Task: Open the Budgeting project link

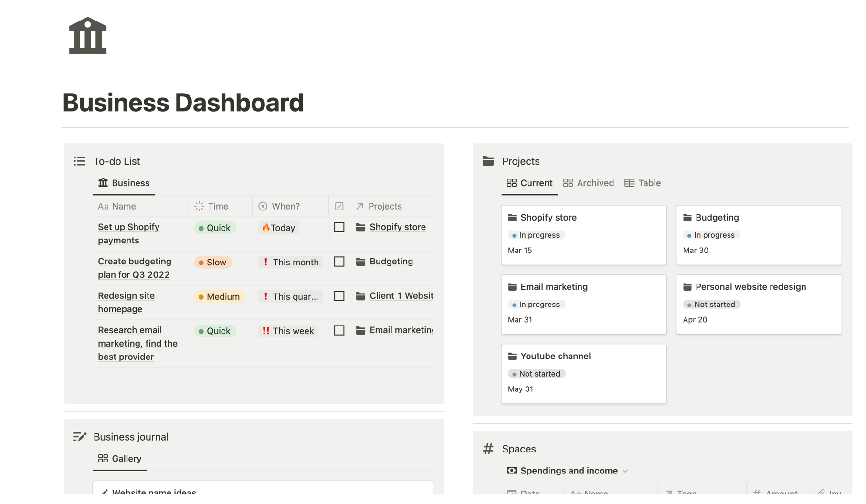Action: (x=391, y=261)
